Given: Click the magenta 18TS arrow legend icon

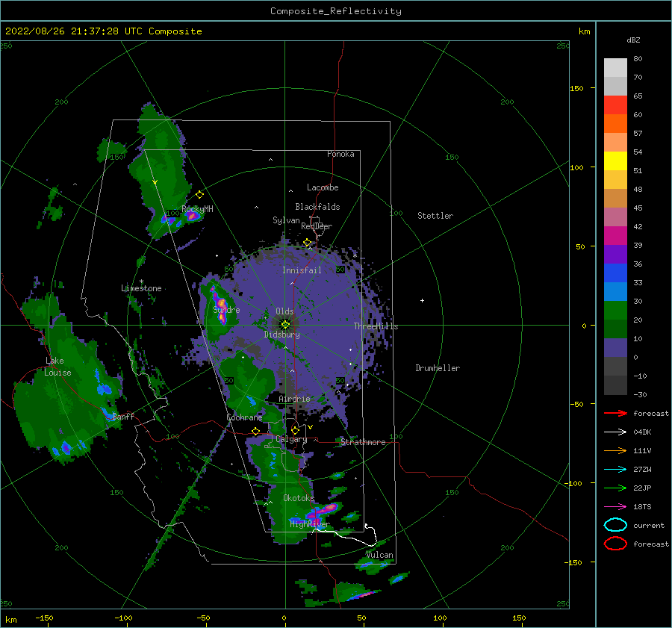Looking at the screenshot, I should pyautogui.click(x=615, y=507).
